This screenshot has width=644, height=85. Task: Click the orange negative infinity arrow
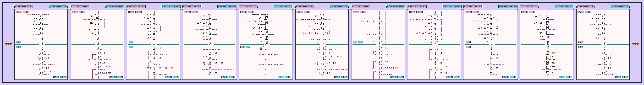(x=9, y=45)
